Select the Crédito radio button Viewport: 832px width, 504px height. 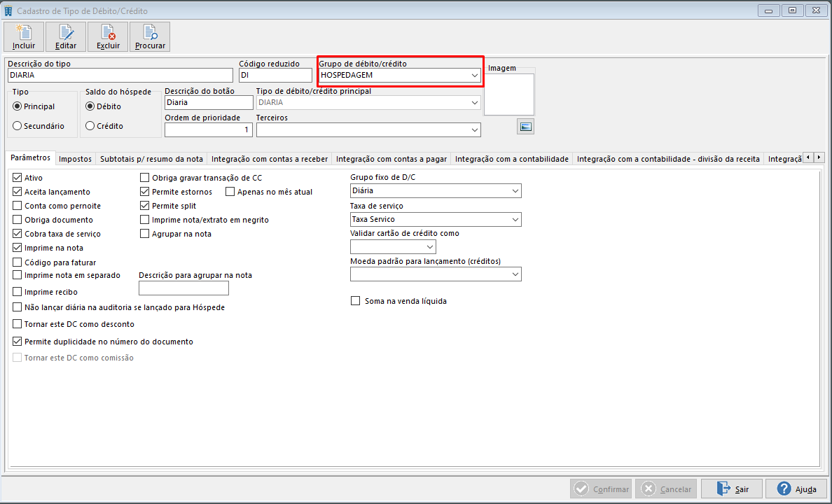point(90,126)
